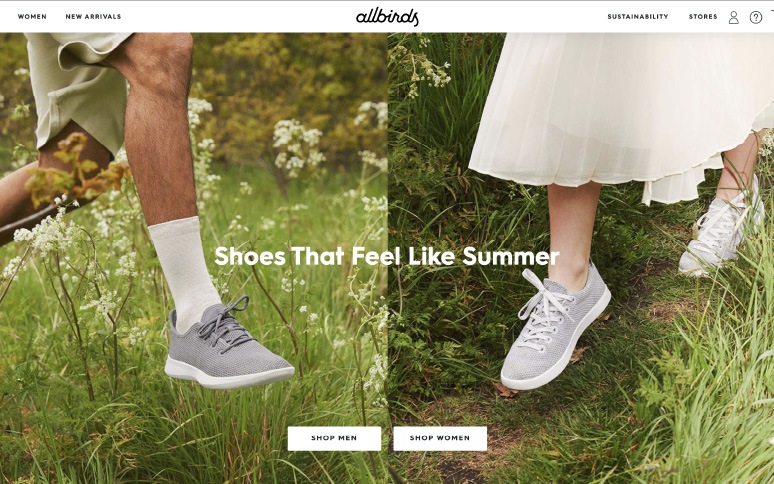The image size is (774, 484).
Task: Click the 'Shoes That Feel Like Summer' headline
Action: [387, 256]
